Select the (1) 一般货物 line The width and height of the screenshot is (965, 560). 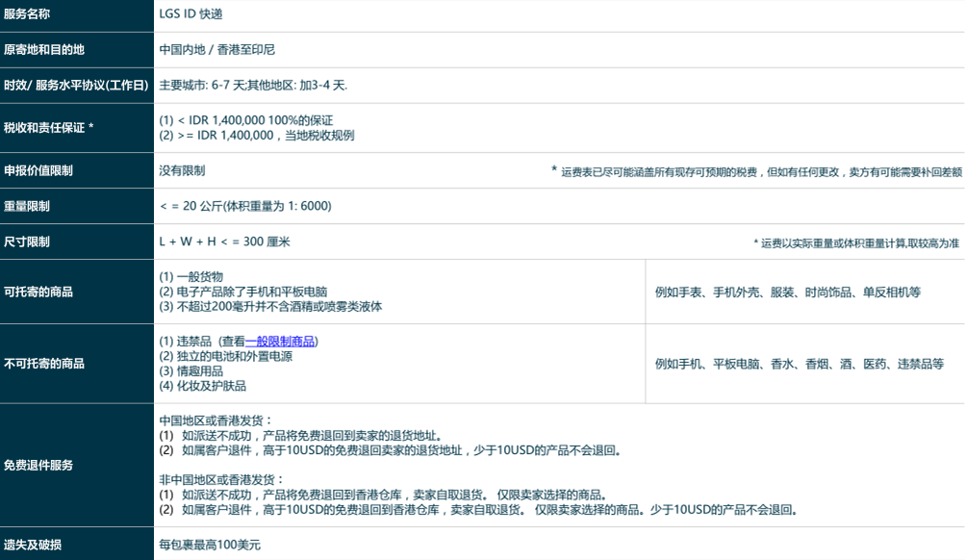[x=190, y=277]
